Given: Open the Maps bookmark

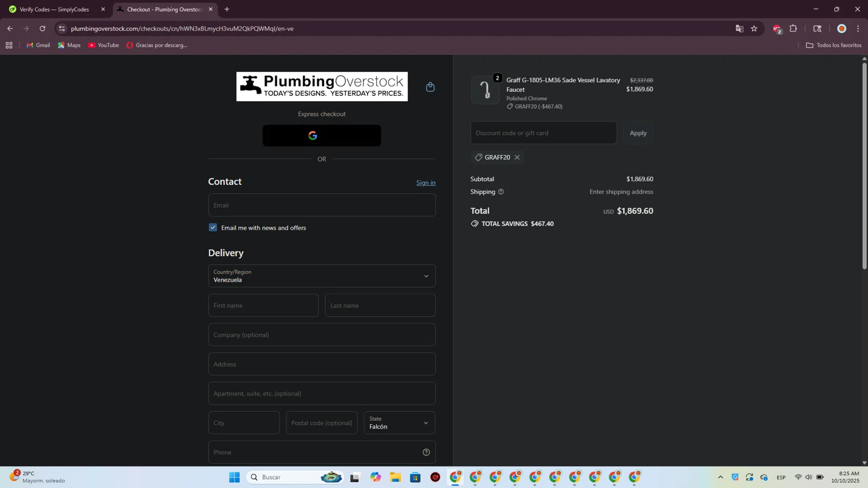Looking at the screenshot, I should [69, 45].
